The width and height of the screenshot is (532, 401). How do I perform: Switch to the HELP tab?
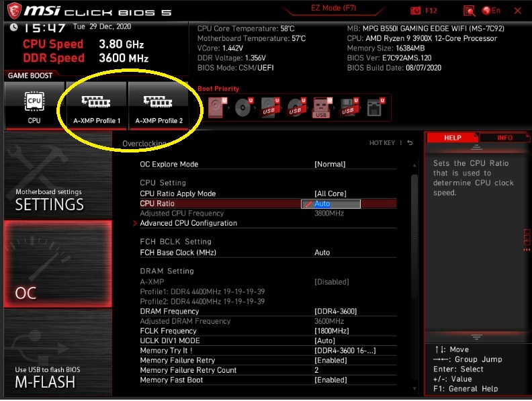point(452,138)
